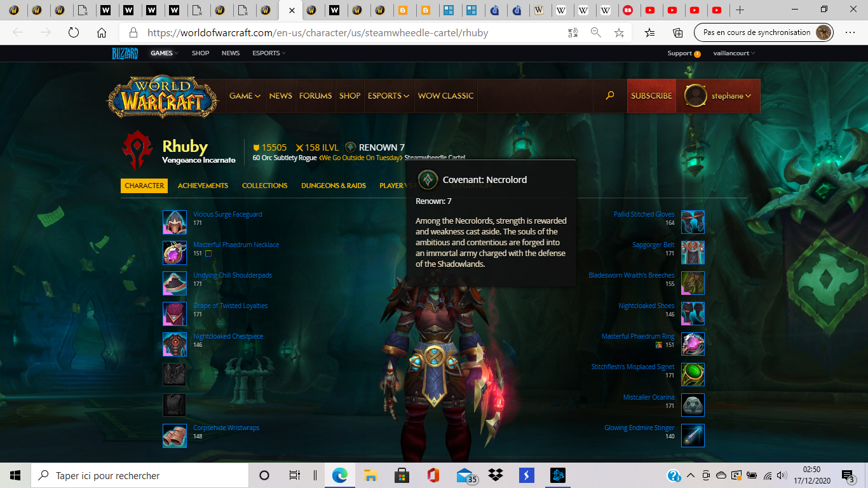The image size is (868, 488).
Task: Click the Mistcaller Ocarina trinket icon
Action: coord(693,405)
